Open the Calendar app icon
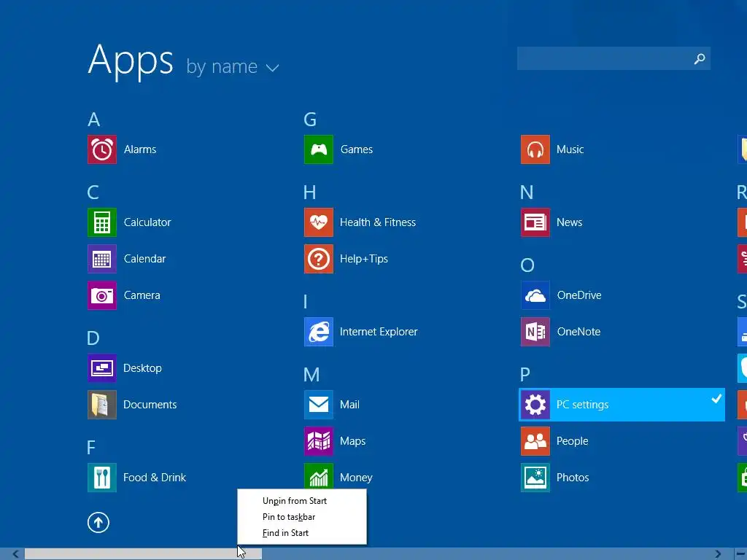This screenshot has width=747, height=560. coord(102,259)
